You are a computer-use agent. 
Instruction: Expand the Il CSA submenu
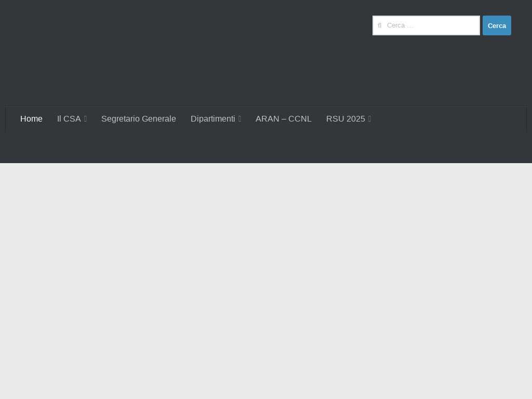85,119
